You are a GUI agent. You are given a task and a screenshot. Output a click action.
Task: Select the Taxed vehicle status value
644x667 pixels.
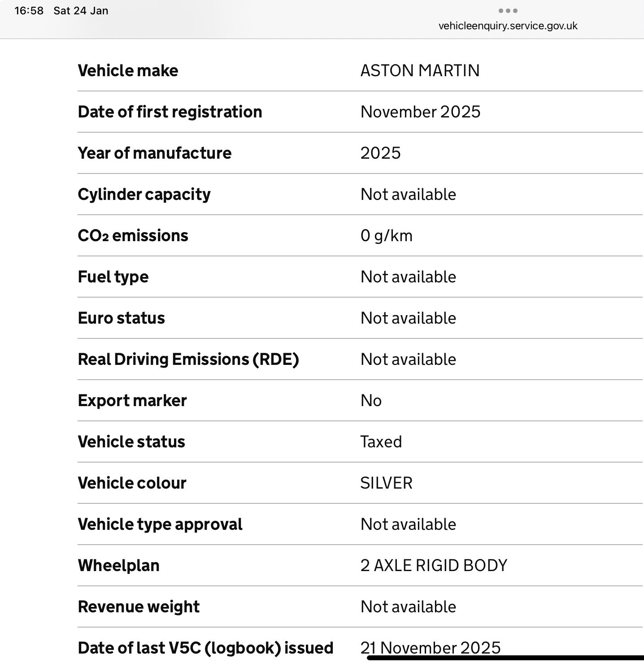(x=381, y=442)
